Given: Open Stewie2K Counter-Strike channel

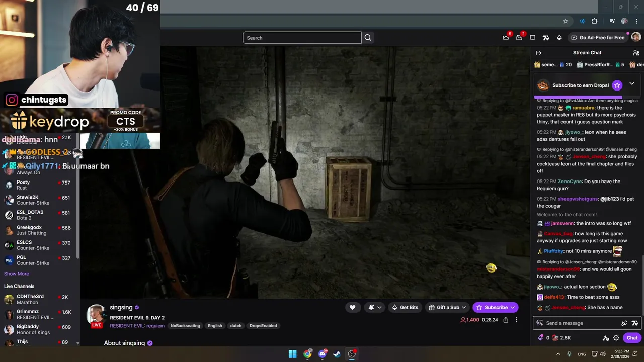Looking at the screenshot, I should 39,200.
